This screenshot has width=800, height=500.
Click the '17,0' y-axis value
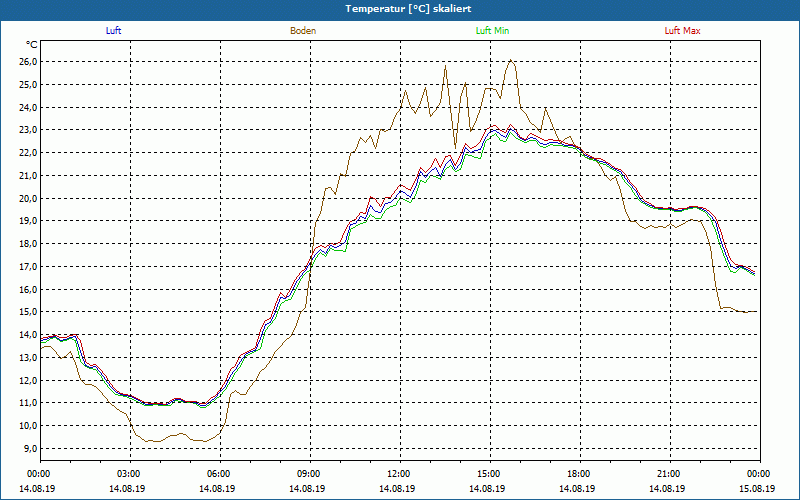pyautogui.click(x=28, y=267)
